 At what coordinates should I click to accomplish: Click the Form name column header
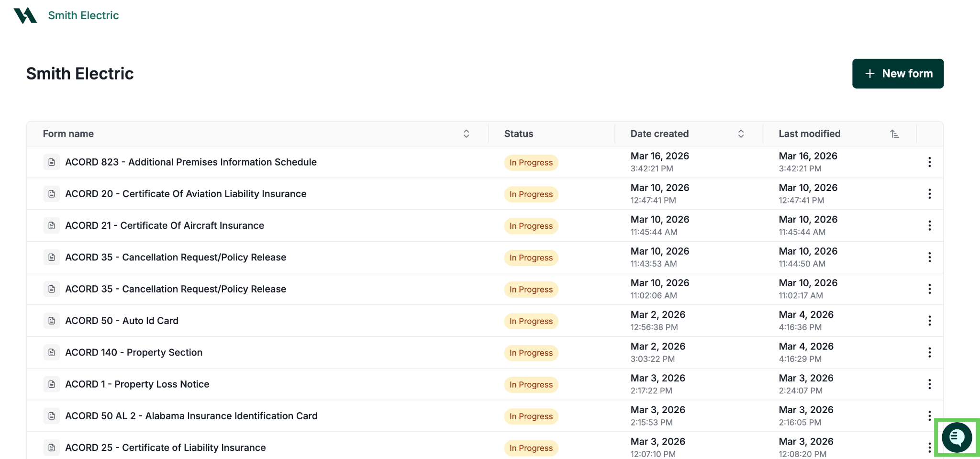point(68,134)
